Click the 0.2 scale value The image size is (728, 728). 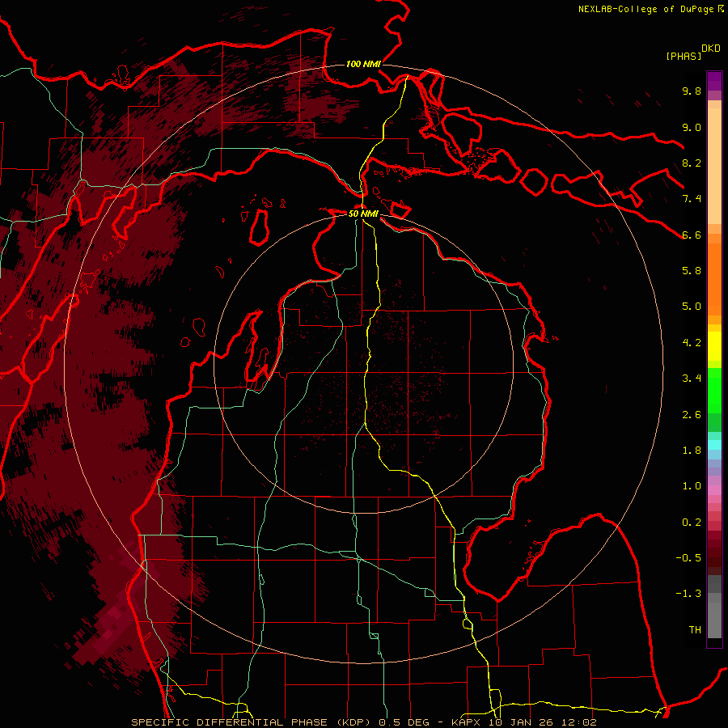tap(692, 523)
